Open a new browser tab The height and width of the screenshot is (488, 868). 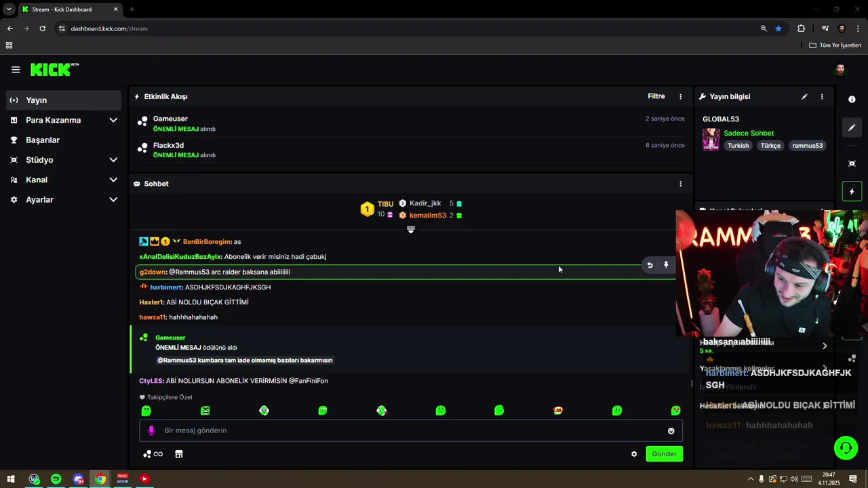[132, 9]
